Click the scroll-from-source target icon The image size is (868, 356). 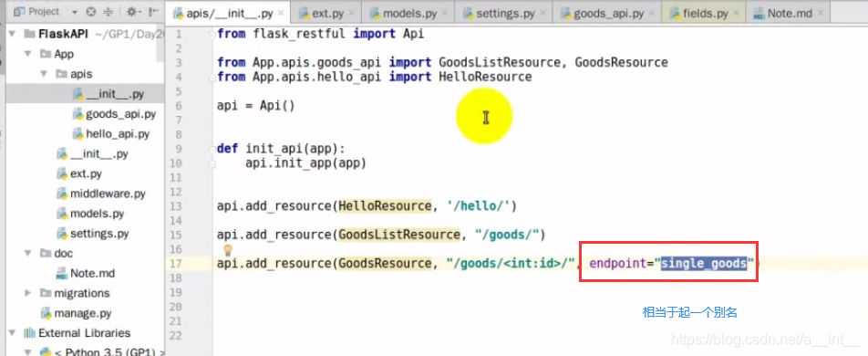tap(91, 12)
